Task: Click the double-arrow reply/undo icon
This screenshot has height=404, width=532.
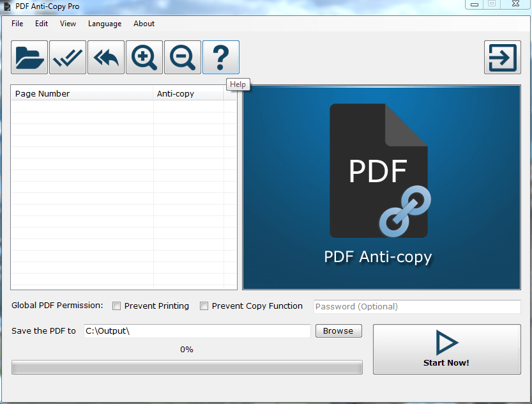Action: click(106, 57)
